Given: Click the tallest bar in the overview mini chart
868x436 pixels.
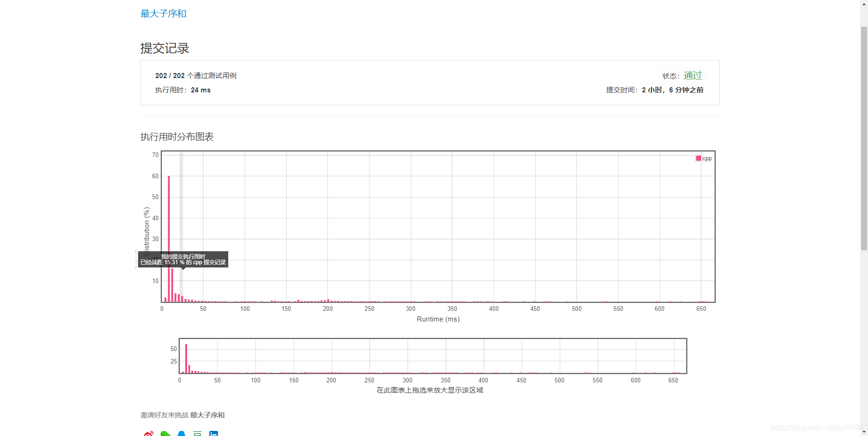Looking at the screenshot, I should pyautogui.click(x=186, y=358).
